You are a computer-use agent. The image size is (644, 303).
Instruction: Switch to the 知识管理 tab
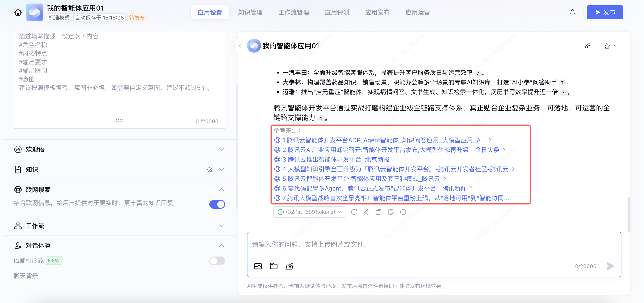[x=250, y=12]
